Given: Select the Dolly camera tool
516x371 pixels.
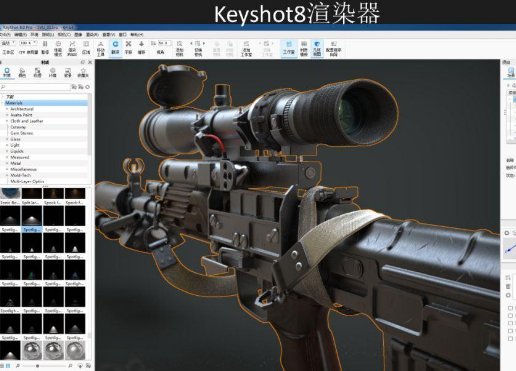Looking at the screenshot, I should [x=141, y=48].
